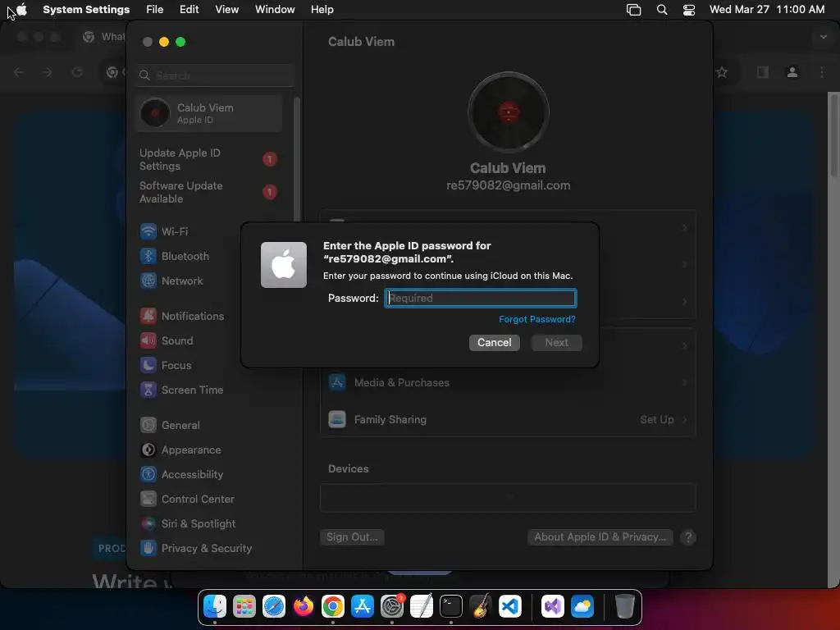The width and height of the screenshot is (840, 630).
Task: Click Cancel in the password dialog
Action: pos(495,342)
